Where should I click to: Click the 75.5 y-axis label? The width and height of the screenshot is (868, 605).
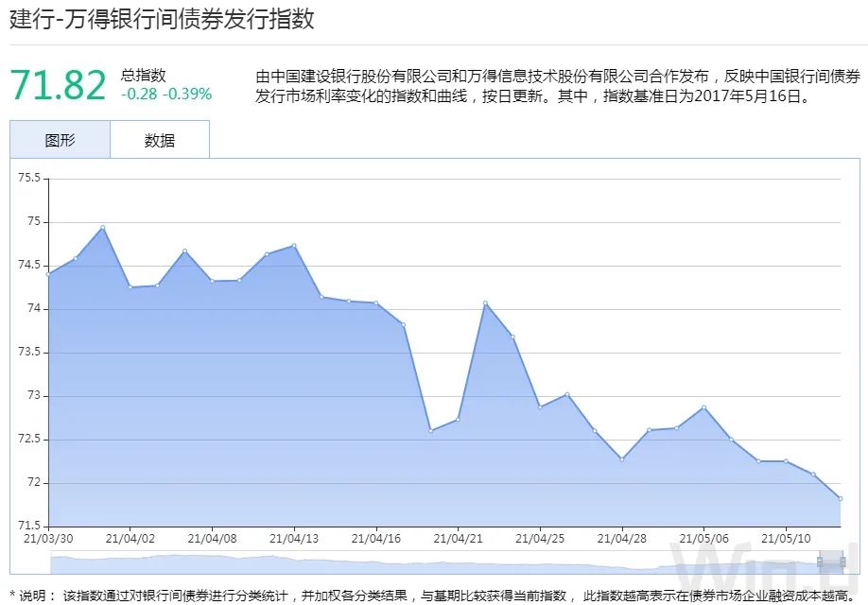click(x=29, y=178)
